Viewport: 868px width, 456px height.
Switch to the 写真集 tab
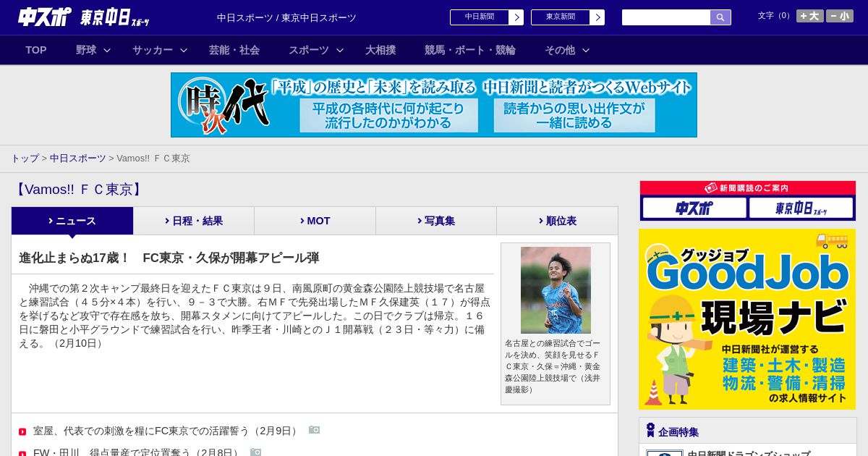pyautogui.click(x=436, y=221)
